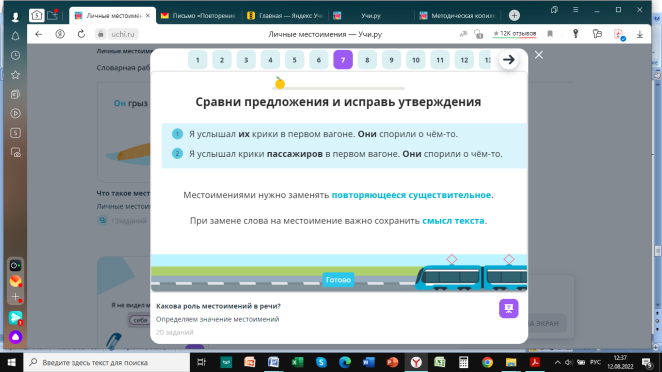Switch to 'Личные местоимения' browser tab

click(x=112, y=16)
